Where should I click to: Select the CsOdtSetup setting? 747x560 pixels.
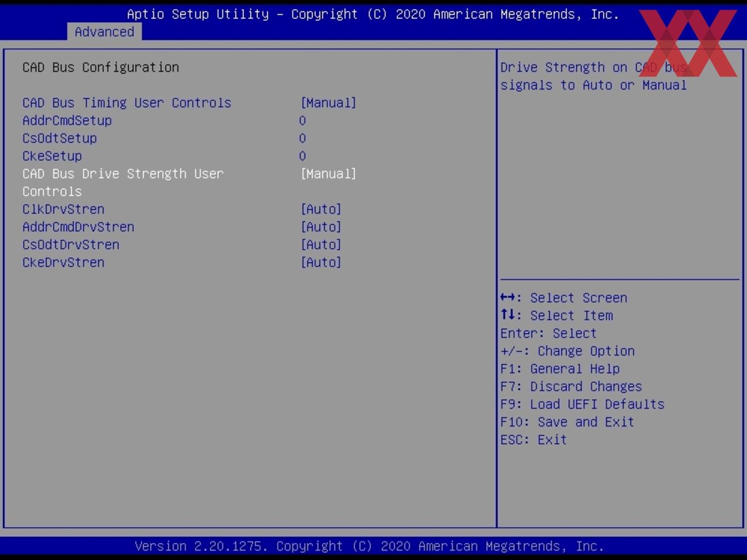59,138
